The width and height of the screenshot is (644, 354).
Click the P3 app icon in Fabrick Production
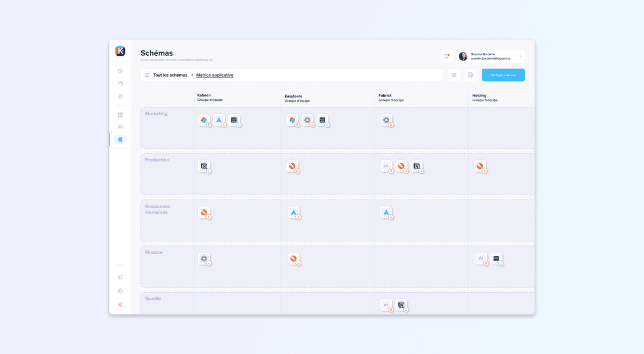[x=387, y=166]
